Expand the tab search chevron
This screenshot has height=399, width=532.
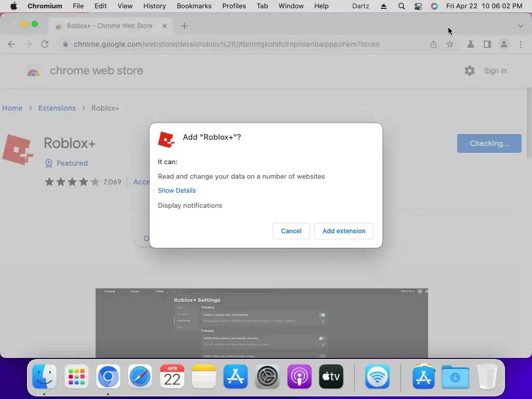[x=520, y=26]
